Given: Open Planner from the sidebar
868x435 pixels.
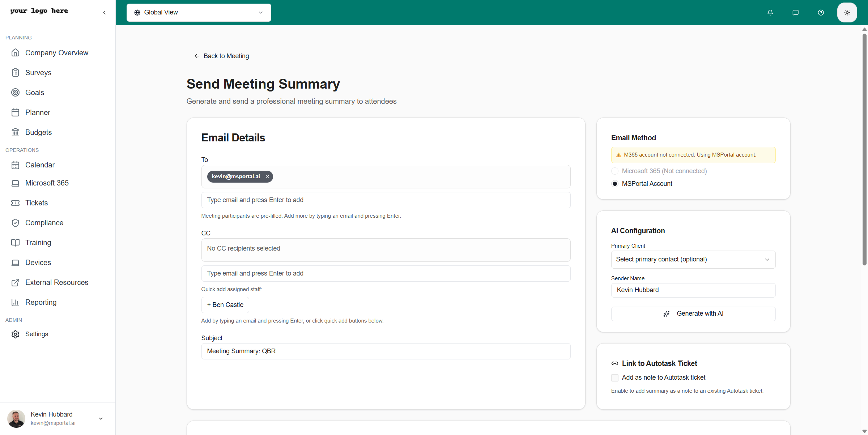Looking at the screenshot, I should [x=38, y=112].
